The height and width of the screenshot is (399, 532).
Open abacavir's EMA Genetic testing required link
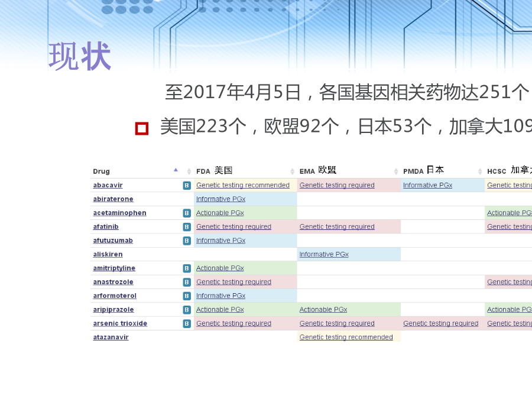337,185
